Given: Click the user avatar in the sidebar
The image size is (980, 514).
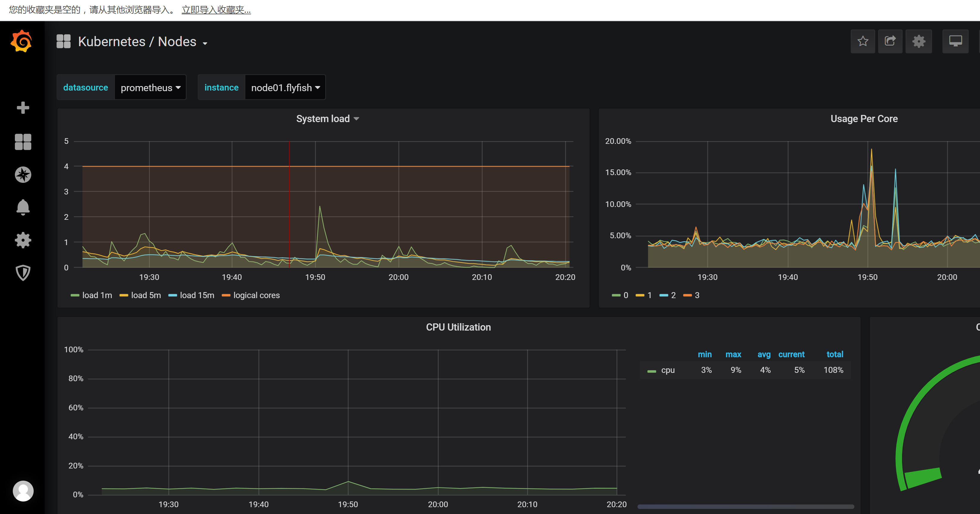Looking at the screenshot, I should pos(23,491).
